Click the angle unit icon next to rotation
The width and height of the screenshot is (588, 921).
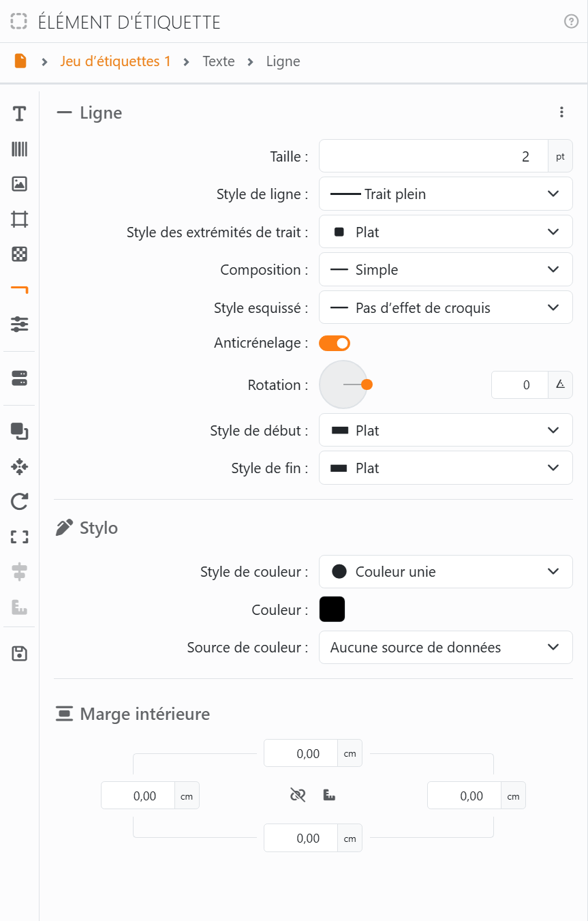560,385
